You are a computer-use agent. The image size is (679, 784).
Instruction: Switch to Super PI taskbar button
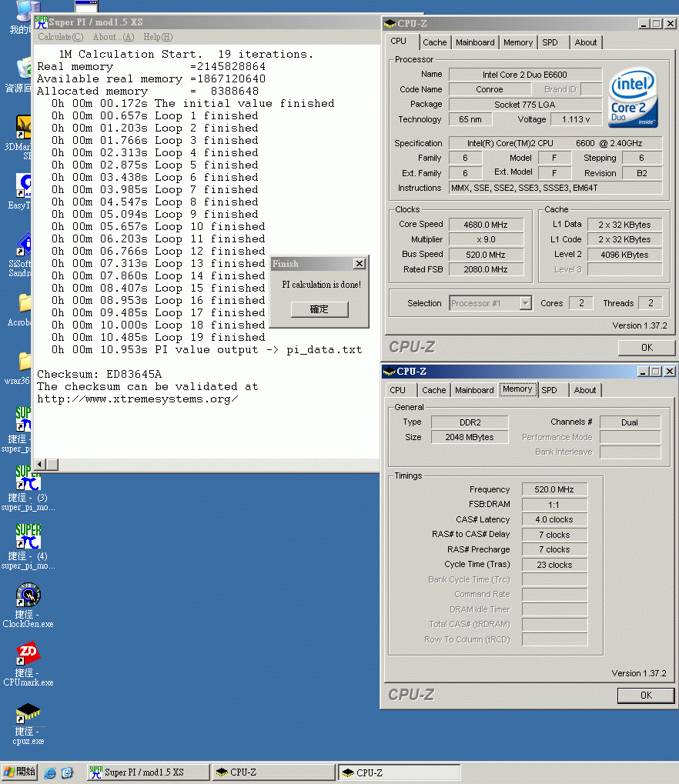tap(149, 772)
